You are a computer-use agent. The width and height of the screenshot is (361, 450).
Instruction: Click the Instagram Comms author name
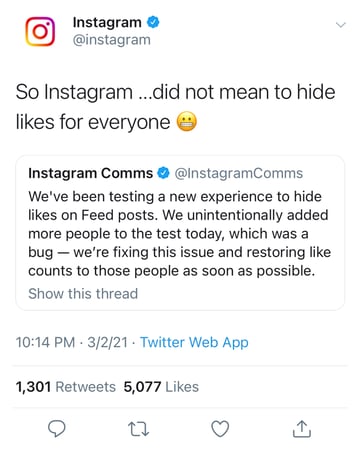[x=90, y=173]
